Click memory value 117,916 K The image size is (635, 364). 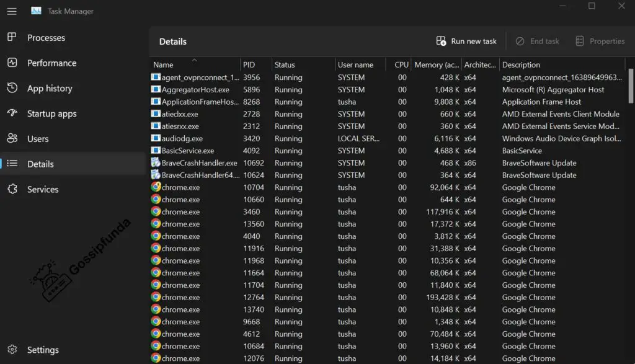[443, 211]
